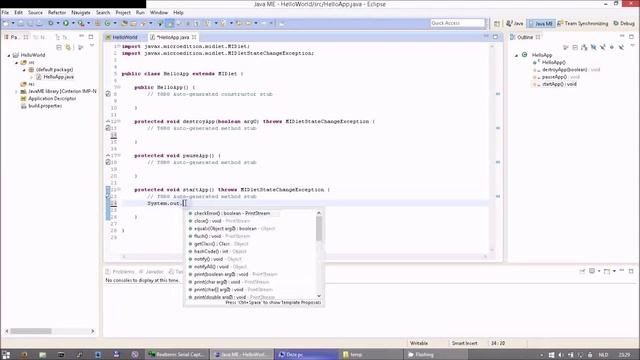Viewport: 640px width, 360px height.
Task: Select HelloApp() constructor in Outline
Action: pyautogui.click(x=549, y=62)
